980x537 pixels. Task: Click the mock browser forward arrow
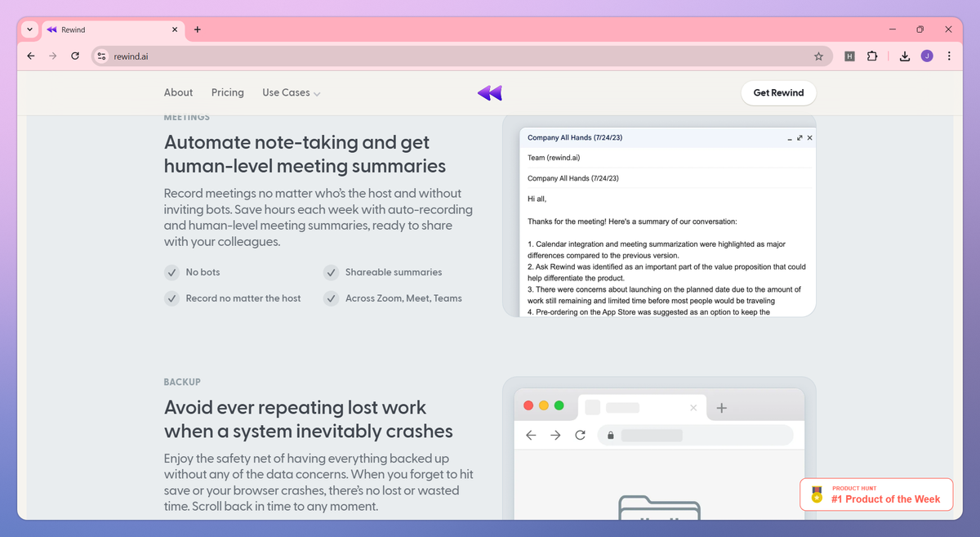click(555, 436)
